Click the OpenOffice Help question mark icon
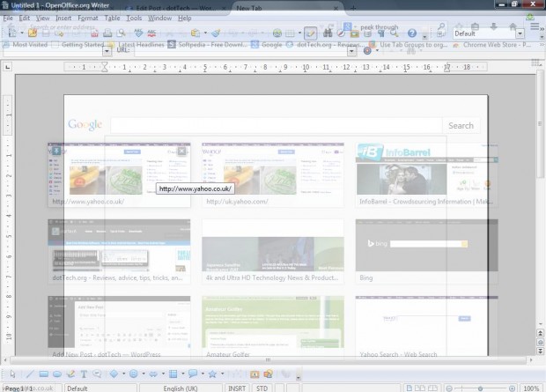 tap(412, 33)
